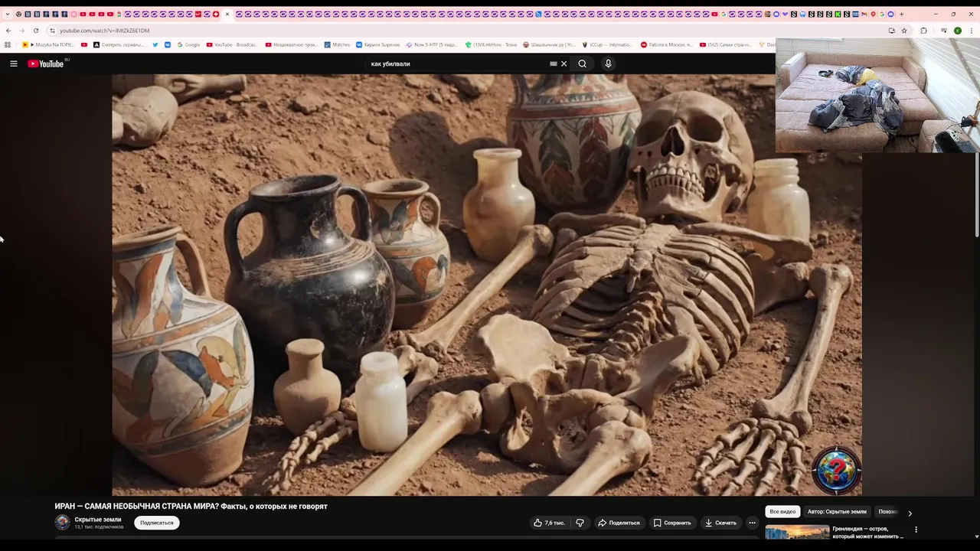Open the Now 5 HTP bookmark

pos(433,44)
